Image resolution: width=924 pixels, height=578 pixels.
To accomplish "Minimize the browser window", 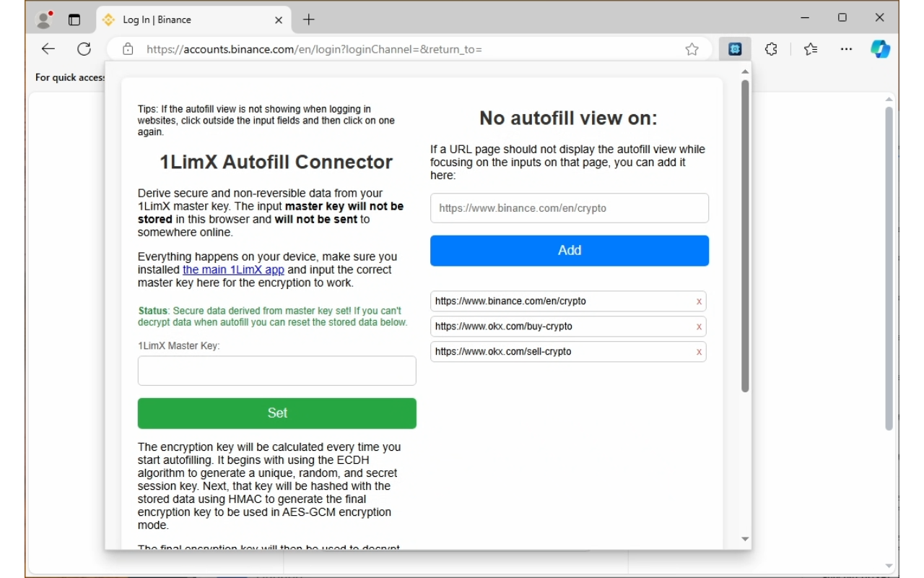I will (806, 18).
